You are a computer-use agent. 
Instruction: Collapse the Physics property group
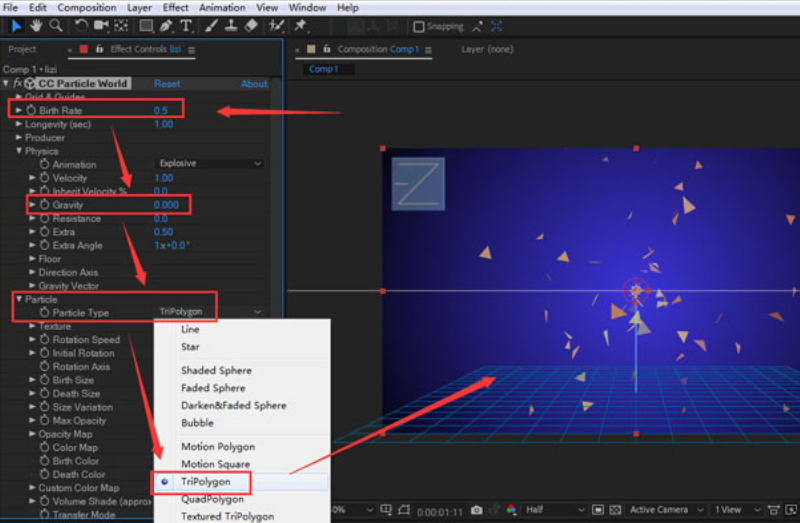point(19,151)
